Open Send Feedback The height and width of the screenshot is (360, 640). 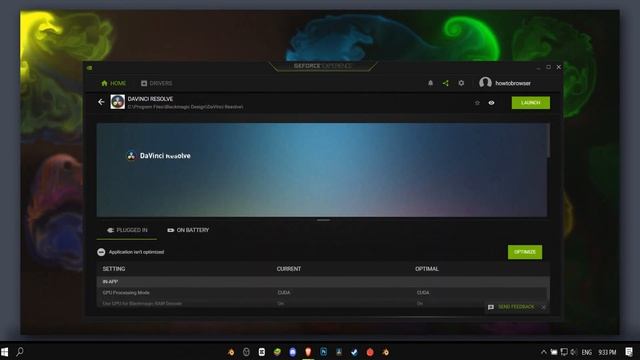(x=511, y=307)
